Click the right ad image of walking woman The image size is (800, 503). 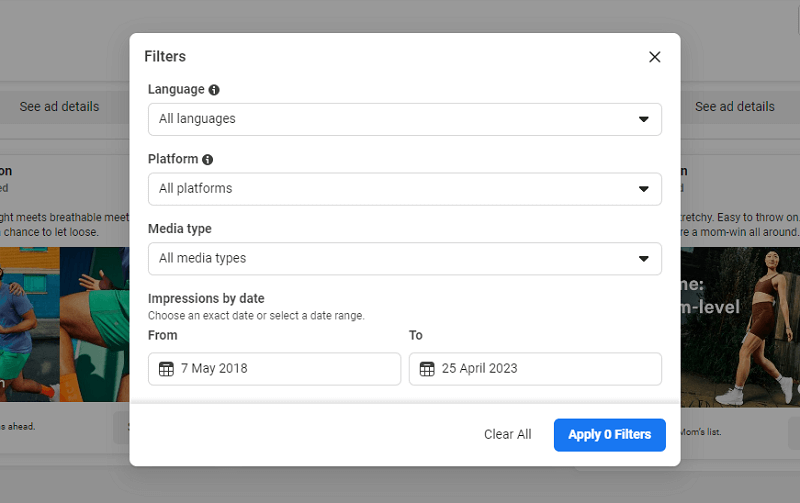740,327
